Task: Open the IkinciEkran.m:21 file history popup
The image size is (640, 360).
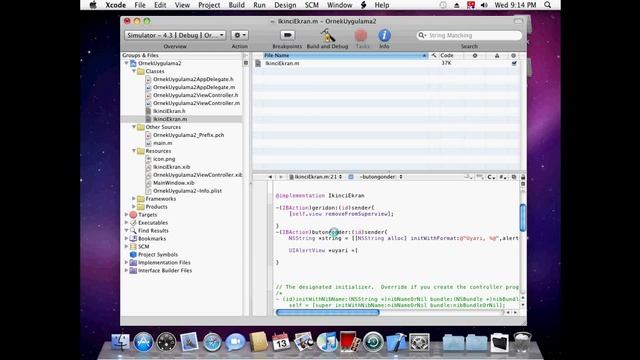Action: pyautogui.click(x=316, y=177)
